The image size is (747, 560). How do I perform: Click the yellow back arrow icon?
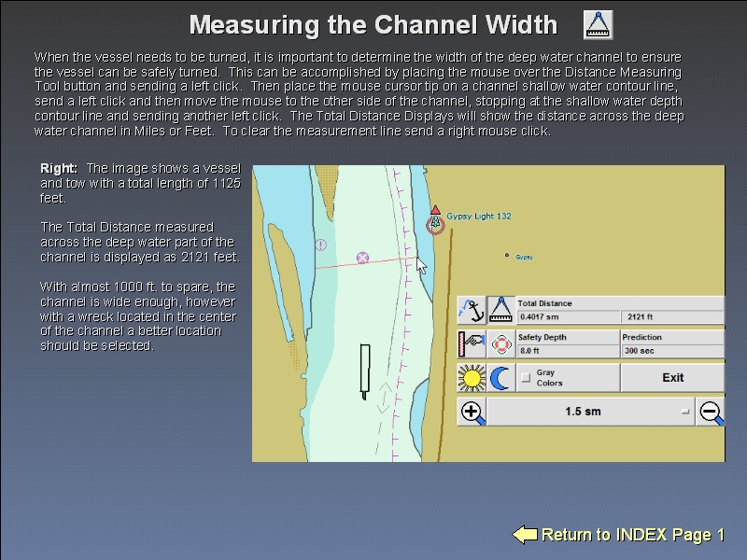(x=525, y=535)
